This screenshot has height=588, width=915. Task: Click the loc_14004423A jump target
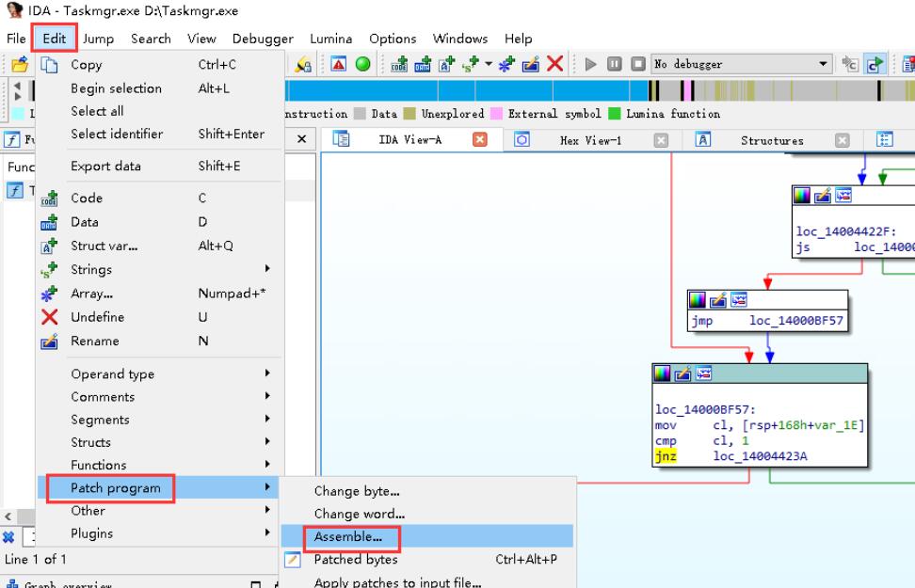tap(760, 455)
